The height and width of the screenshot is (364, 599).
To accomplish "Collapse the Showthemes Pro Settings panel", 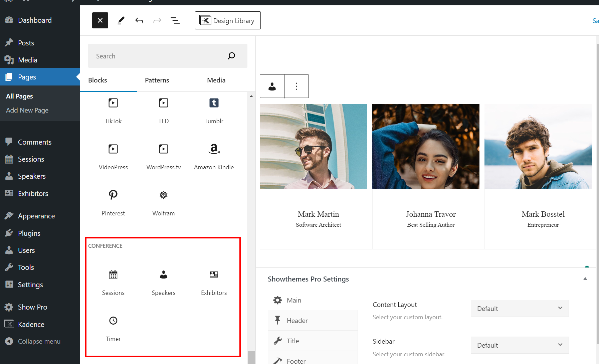I will point(585,279).
